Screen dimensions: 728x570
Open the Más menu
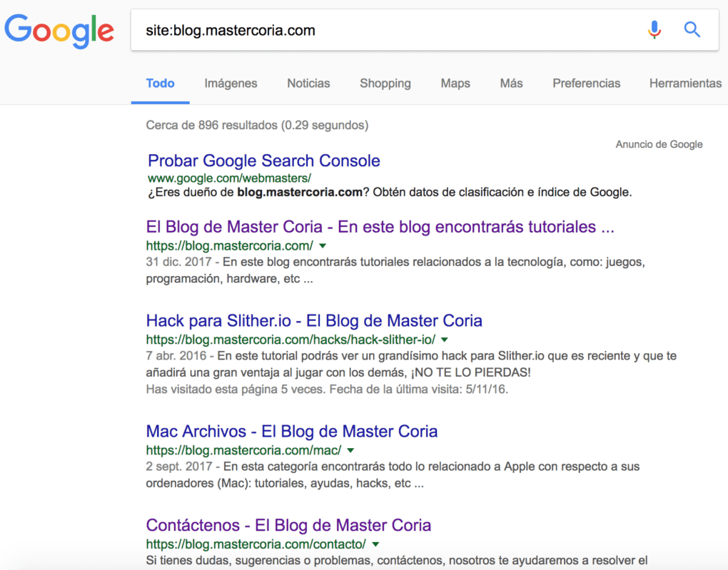point(511,83)
